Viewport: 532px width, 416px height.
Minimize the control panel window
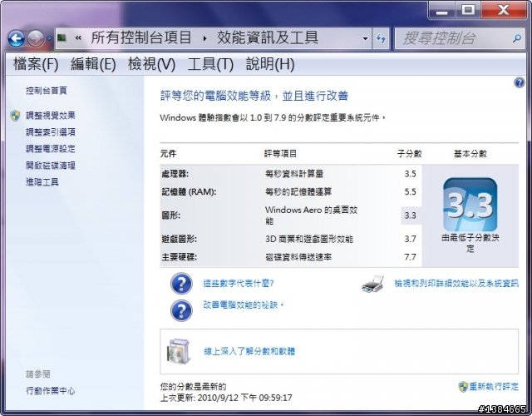pos(441,10)
